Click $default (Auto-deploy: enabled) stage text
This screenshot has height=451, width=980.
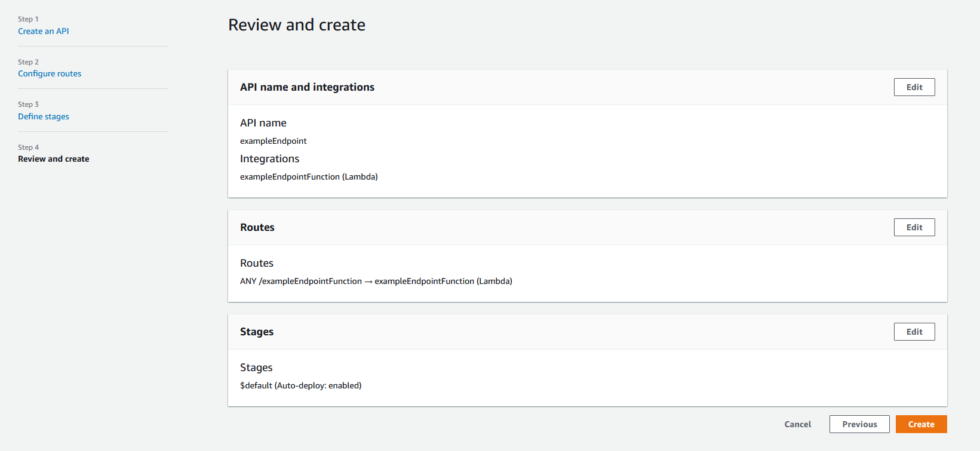click(x=301, y=385)
